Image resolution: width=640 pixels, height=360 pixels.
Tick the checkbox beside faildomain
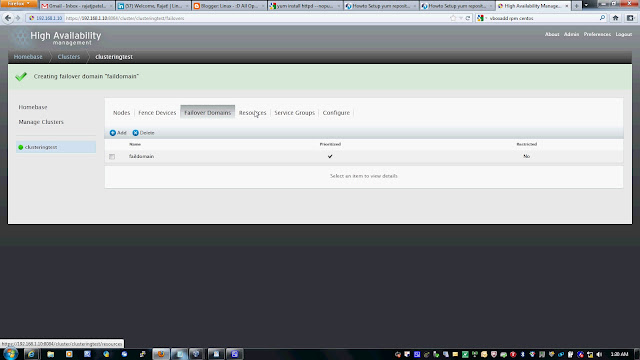click(x=112, y=156)
